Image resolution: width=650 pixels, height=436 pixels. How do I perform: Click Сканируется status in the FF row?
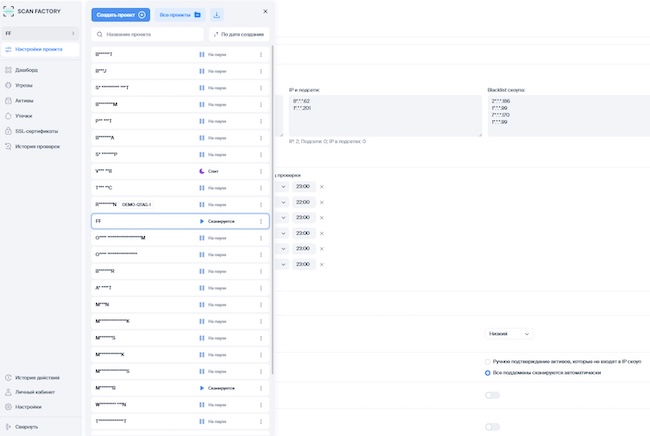tap(221, 221)
